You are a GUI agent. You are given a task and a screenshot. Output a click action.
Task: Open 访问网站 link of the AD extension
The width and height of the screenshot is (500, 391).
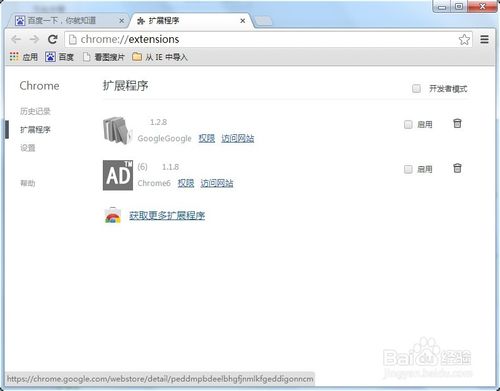(217, 183)
